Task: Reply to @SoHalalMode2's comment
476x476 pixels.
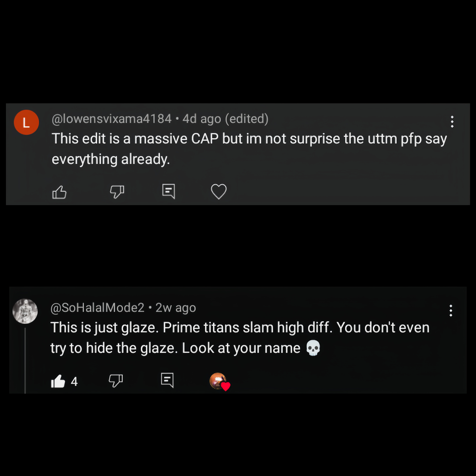Action: (x=168, y=380)
